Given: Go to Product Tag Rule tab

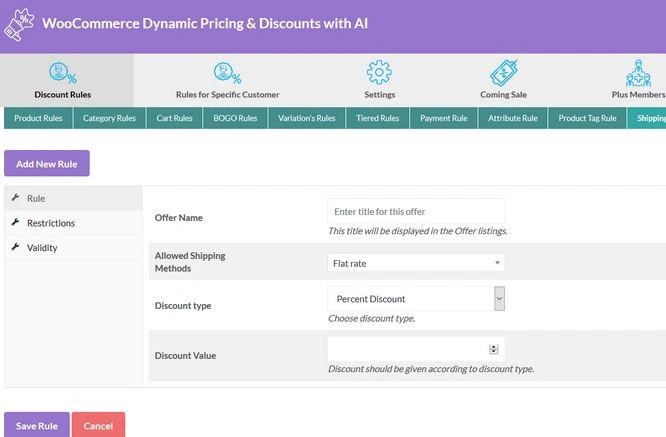Looking at the screenshot, I should click(x=587, y=118).
